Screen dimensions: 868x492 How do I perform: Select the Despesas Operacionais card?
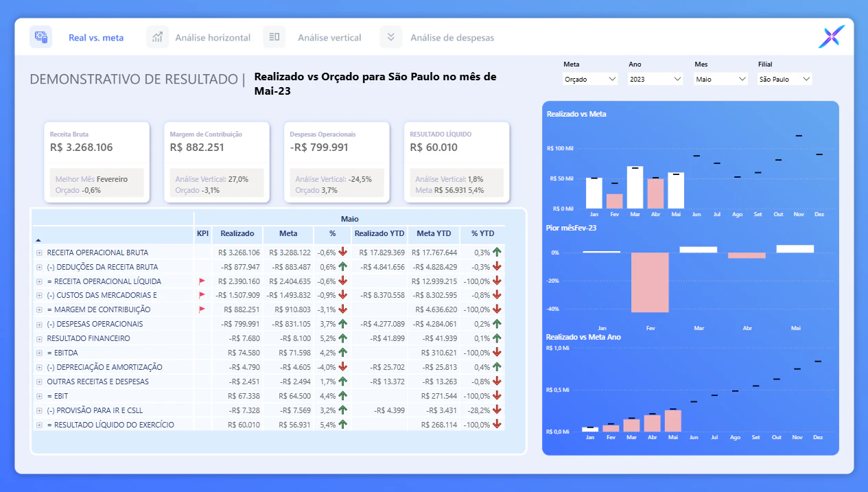pos(336,162)
